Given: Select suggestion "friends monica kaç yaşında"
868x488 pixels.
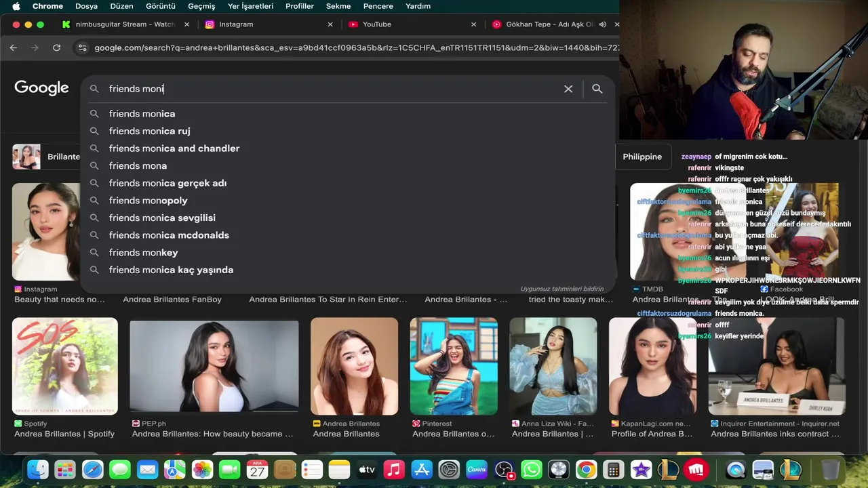Looking at the screenshot, I should pos(348,270).
